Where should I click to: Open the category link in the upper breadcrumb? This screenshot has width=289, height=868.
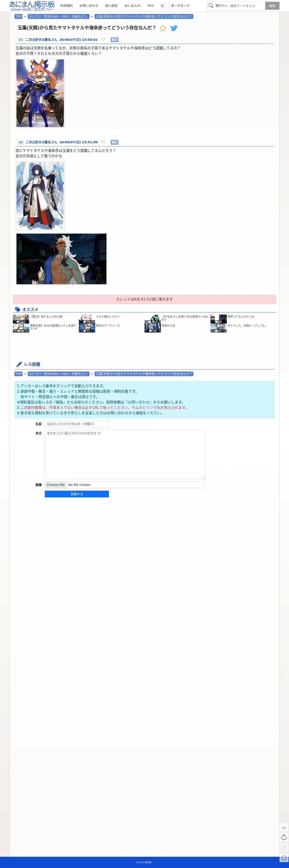click(x=59, y=16)
